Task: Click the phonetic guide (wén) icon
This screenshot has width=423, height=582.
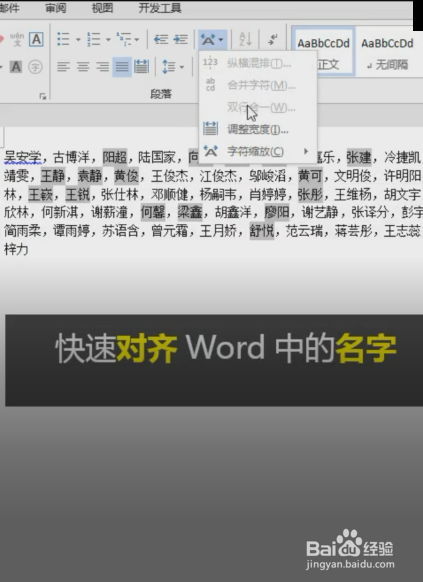Action: tap(17, 39)
